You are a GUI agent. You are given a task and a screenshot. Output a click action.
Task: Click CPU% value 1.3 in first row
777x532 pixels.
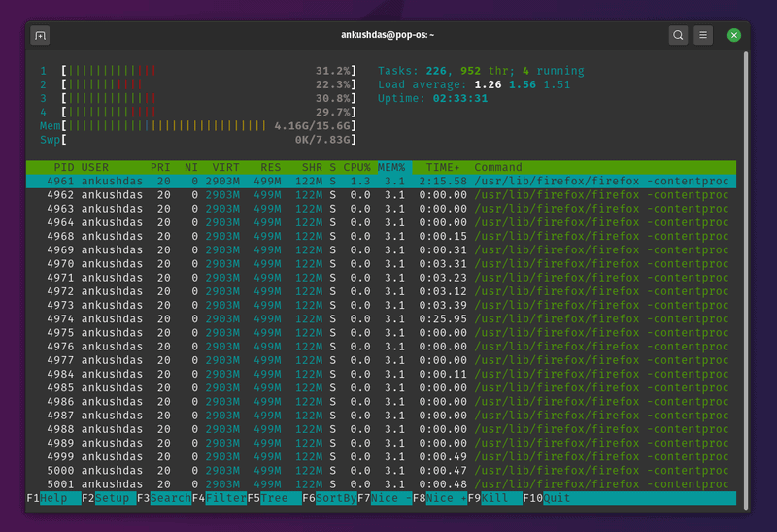pyautogui.click(x=360, y=182)
